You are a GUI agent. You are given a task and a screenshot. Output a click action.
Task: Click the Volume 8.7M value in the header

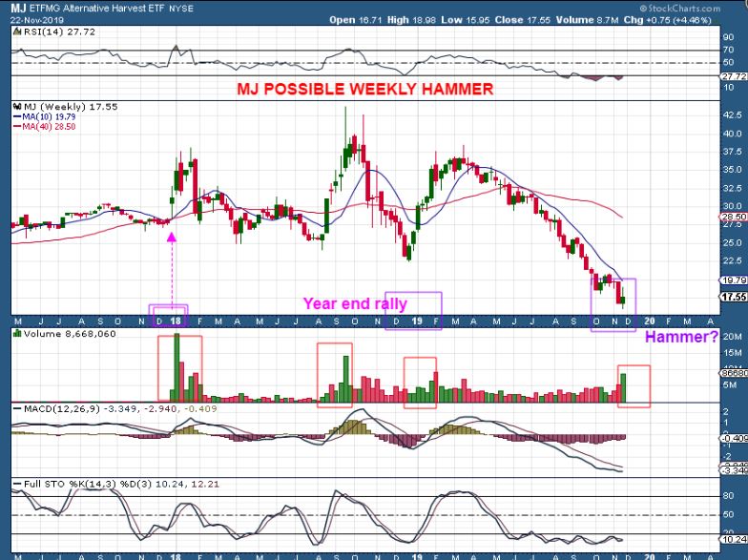[587, 20]
